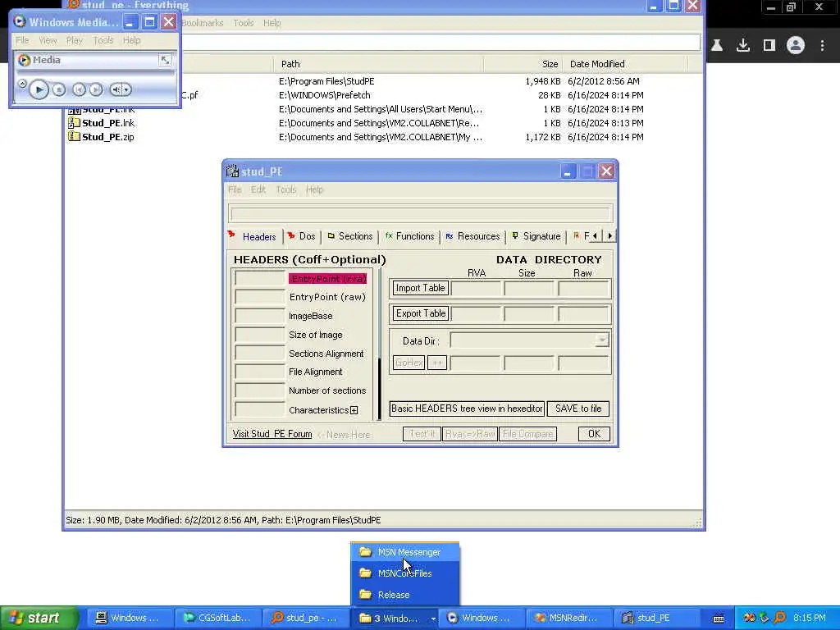
Task: Click the Test it button
Action: coord(422,434)
